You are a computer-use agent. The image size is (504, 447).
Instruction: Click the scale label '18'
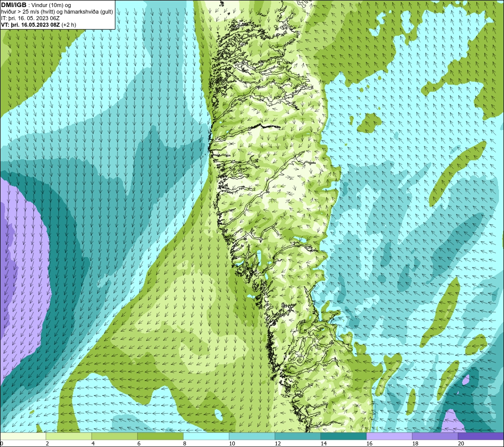coord(415,443)
